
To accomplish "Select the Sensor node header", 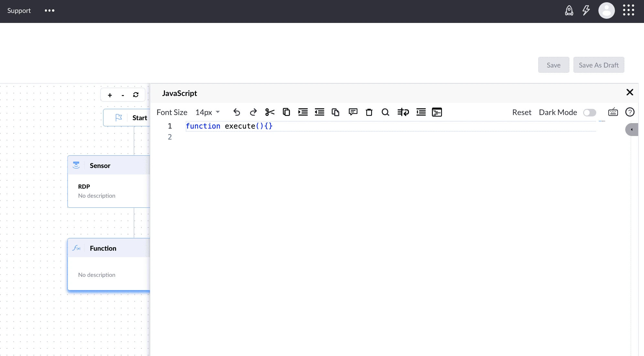I will tap(109, 165).
